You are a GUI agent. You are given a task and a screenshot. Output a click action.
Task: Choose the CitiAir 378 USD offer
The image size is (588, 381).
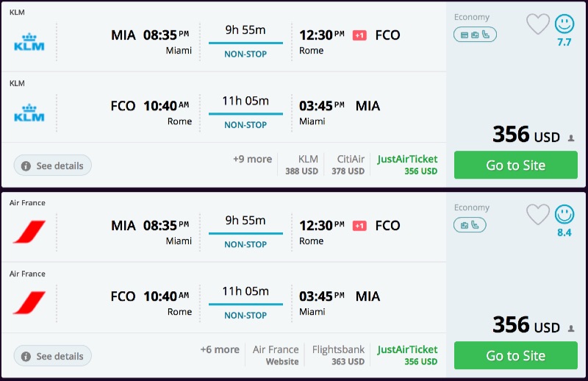[x=351, y=165]
